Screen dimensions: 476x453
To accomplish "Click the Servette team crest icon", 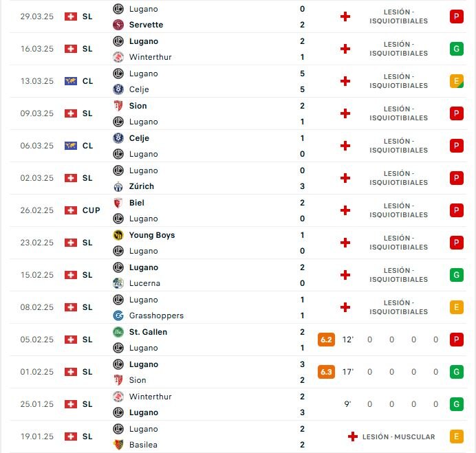I will (118, 25).
